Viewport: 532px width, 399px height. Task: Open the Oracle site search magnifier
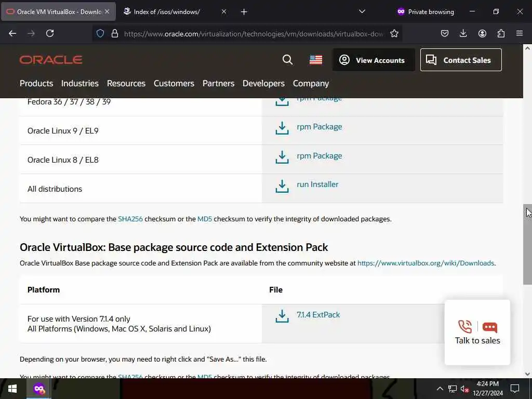287,60
